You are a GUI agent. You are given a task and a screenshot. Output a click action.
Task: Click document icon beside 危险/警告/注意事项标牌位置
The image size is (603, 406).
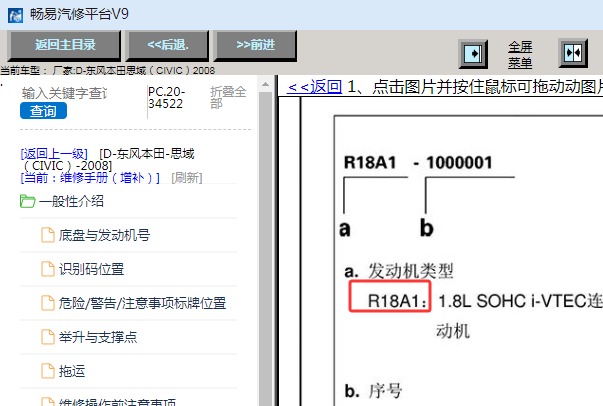coord(48,303)
